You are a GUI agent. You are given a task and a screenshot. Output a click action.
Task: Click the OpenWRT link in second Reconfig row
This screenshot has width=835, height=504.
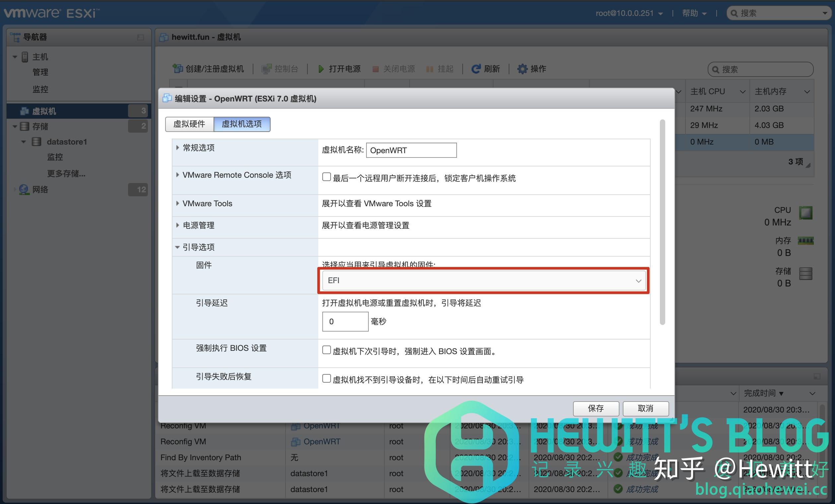(322, 442)
